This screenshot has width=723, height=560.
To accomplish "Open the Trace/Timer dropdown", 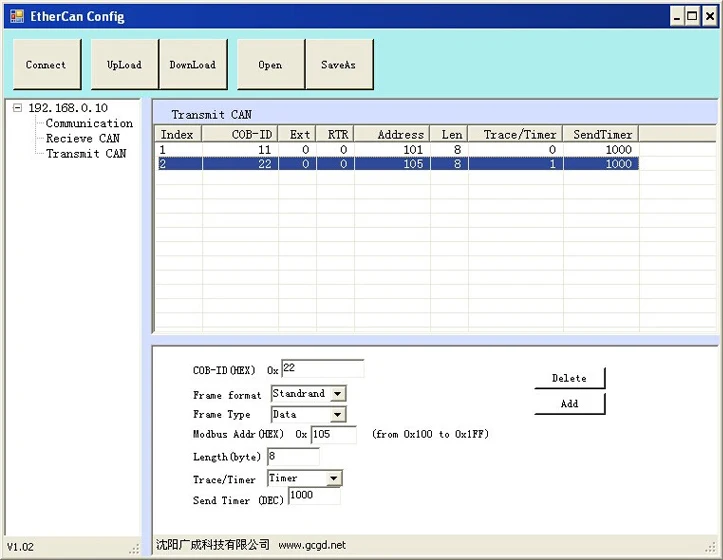I will point(334,478).
